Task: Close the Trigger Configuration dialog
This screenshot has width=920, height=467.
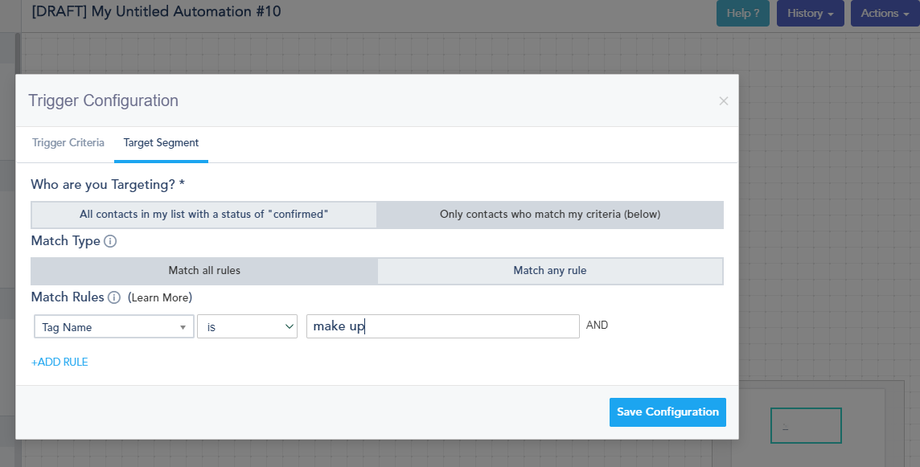Action: (723, 101)
